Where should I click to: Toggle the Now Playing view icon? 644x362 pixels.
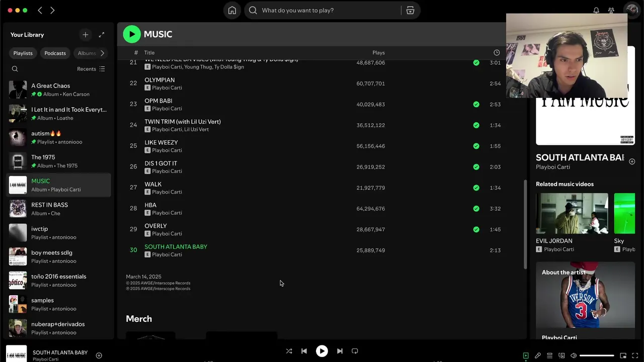[526, 355]
